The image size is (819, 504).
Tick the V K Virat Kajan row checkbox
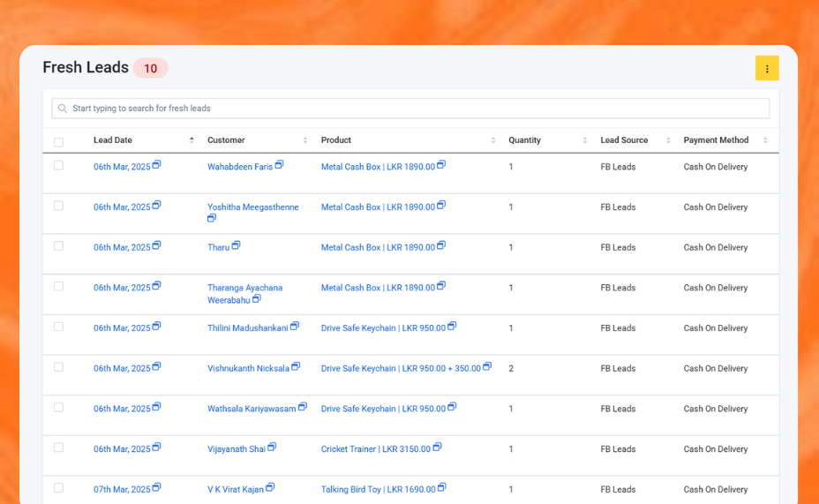coord(58,488)
